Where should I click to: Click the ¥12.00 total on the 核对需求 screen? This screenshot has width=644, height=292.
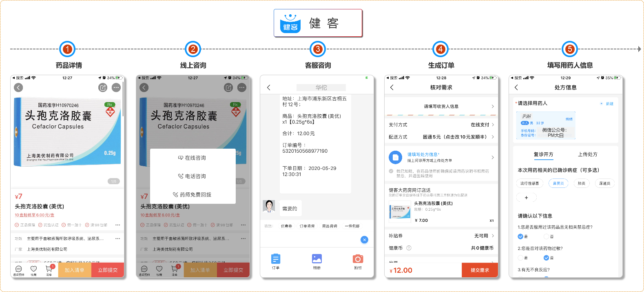(401, 270)
